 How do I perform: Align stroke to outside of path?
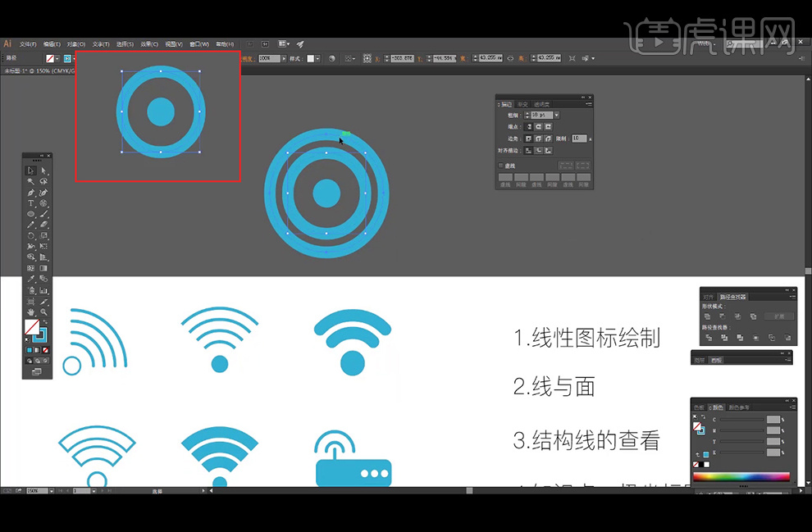(548, 150)
